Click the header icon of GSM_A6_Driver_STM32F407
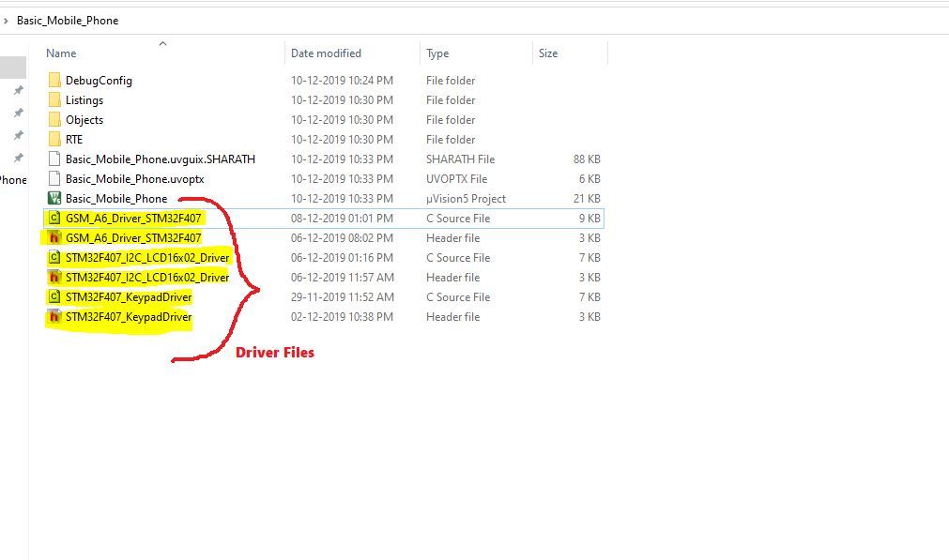Image resolution: width=949 pixels, height=560 pixels. (54, 237)
